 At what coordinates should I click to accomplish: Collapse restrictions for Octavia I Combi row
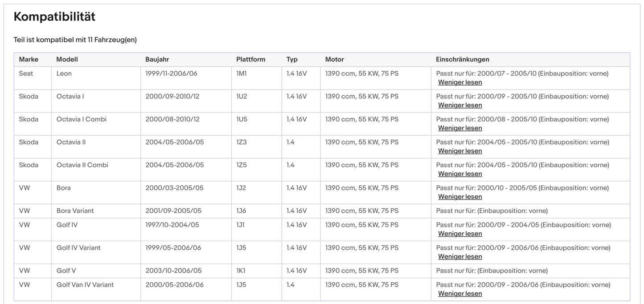click(x=460, y=128)
